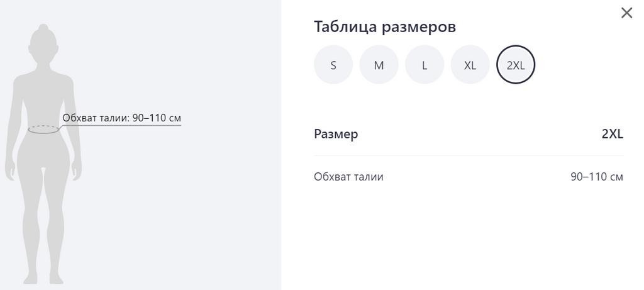Click the hair bun on the silhouette
The image size is (644, 290).
tap(43, 28)
